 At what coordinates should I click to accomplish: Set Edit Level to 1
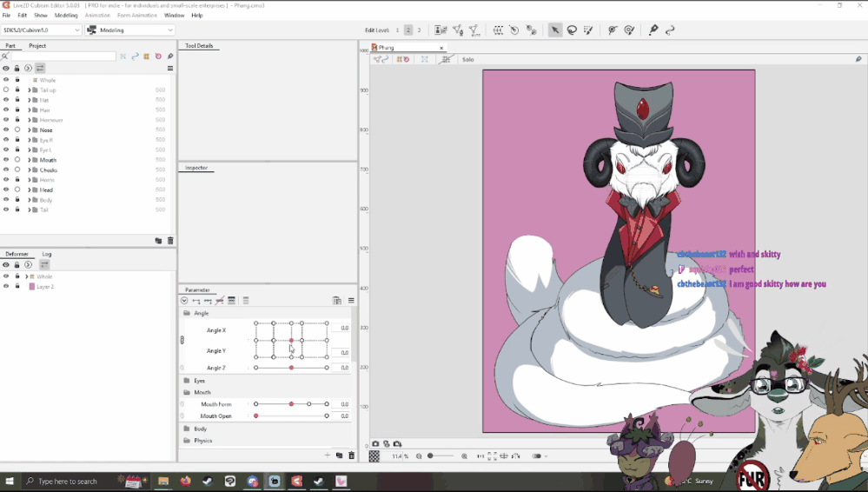coord(397,30)
